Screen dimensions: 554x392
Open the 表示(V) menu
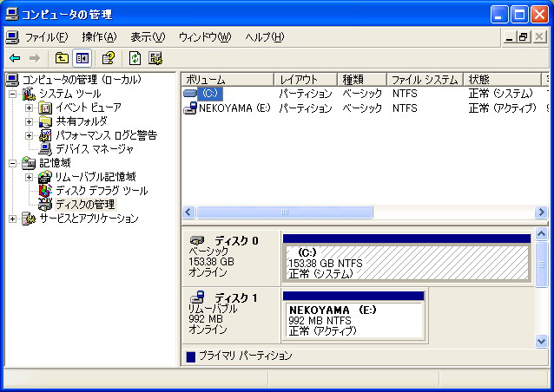point(148,37)
